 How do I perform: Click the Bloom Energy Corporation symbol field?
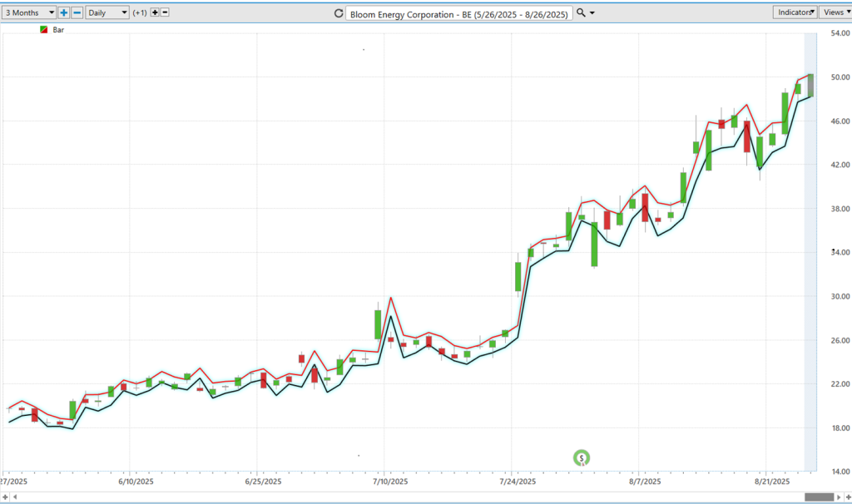[458, 13]
